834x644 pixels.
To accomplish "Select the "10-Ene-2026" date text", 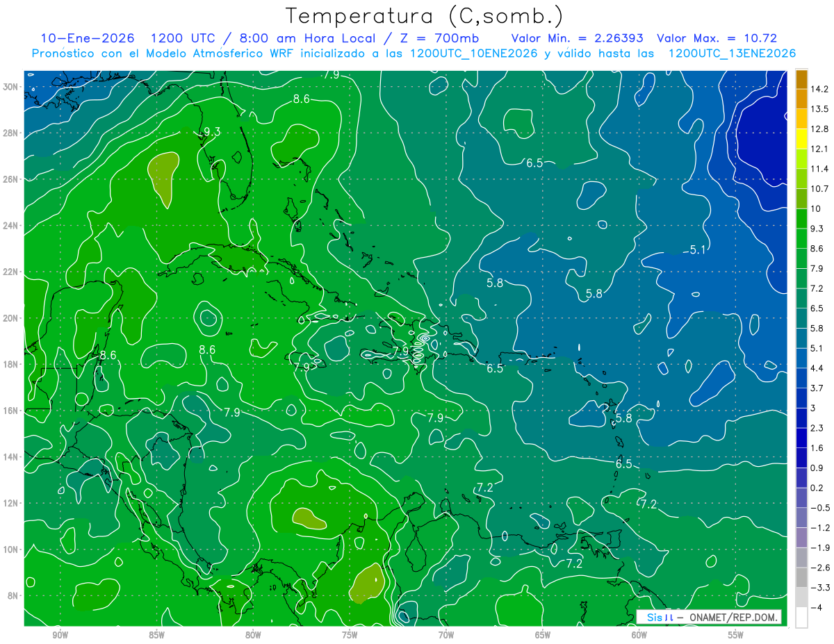I will click(x=86, y=38).
